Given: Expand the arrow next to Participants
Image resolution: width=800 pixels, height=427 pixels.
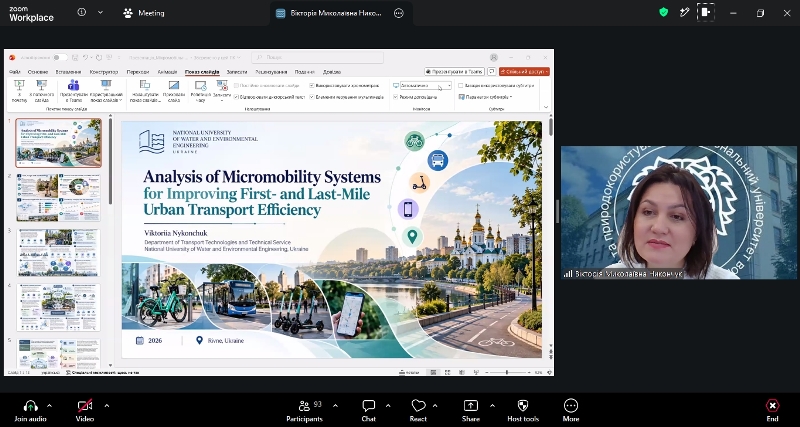Looking at the screenshot, I should [x=335, y=406].
